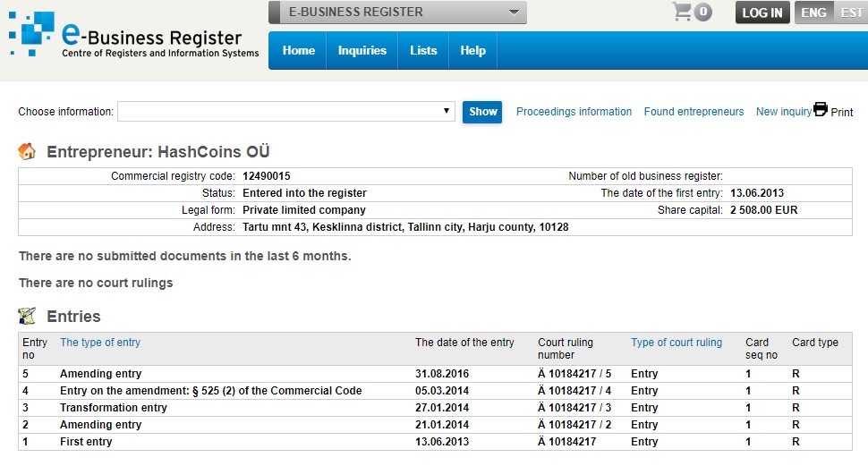Click the house icon beside Entrepreneur heading
The height and width of the screenshot is (466, 868).
[27, 151]
